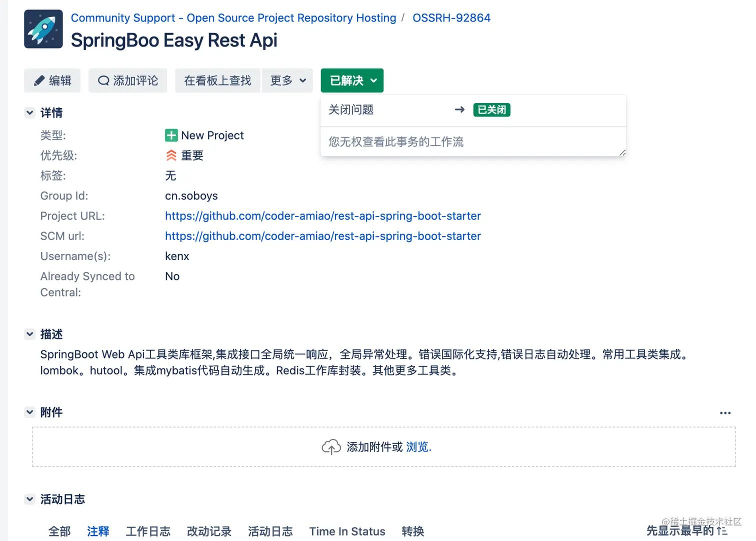756x541 pixels.
Task: Click the 编辑 edit button
Action: pos(52,80)
